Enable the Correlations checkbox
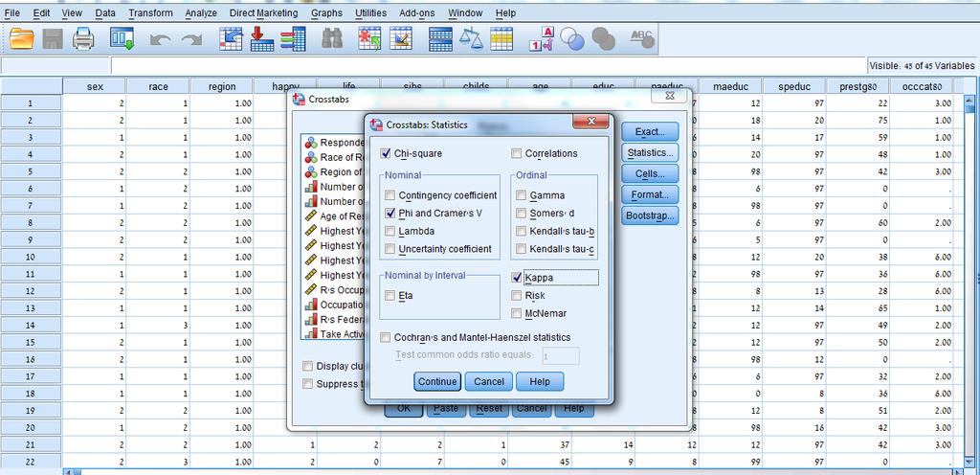This screenshot has height=475, width=980. pos(516,153)
